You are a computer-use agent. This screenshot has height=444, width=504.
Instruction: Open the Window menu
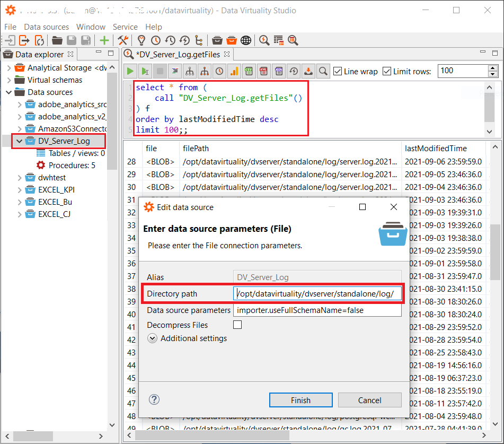point(91,27)
